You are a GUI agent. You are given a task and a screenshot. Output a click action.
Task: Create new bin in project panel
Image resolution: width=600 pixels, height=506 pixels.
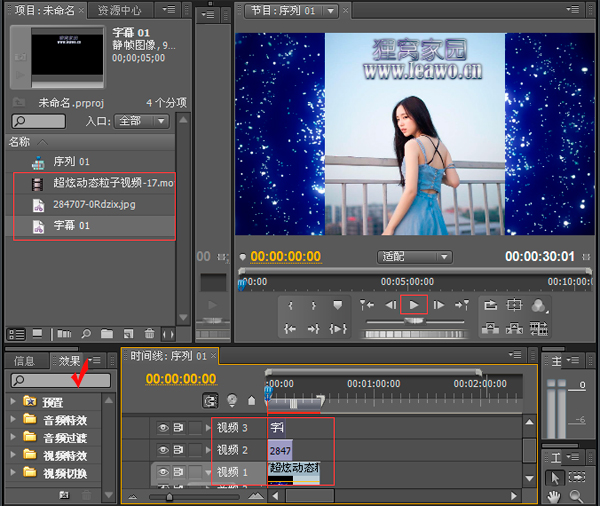[107, 334]
